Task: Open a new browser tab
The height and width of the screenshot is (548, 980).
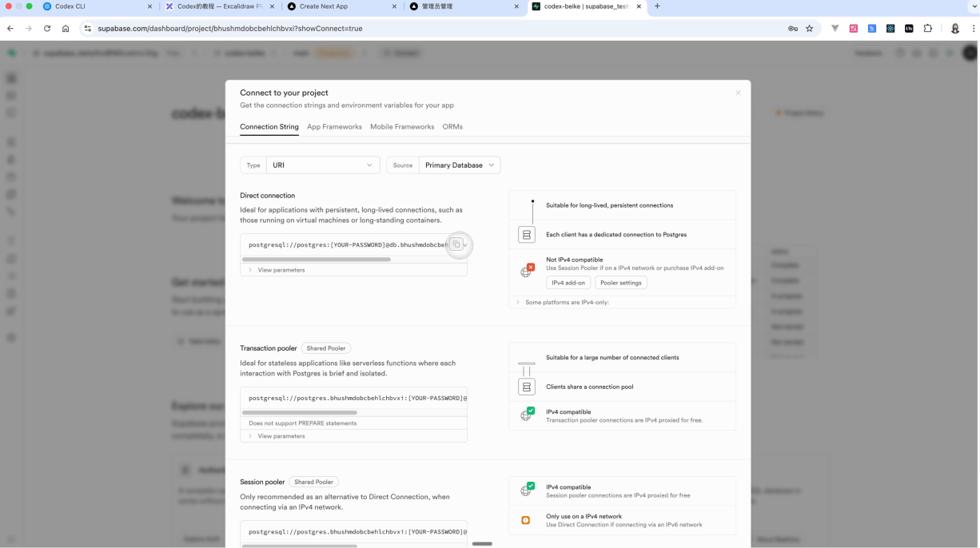Action: coord(657,6)
